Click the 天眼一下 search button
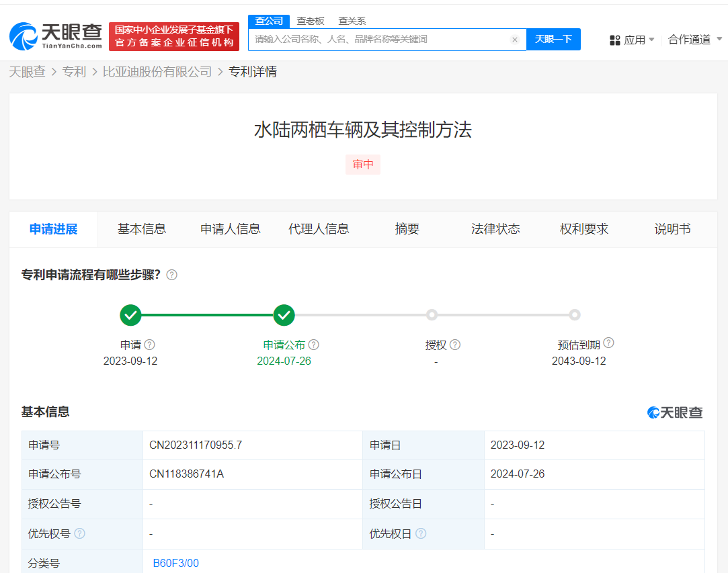Screen dimensions: 728x573 [553, 40]
